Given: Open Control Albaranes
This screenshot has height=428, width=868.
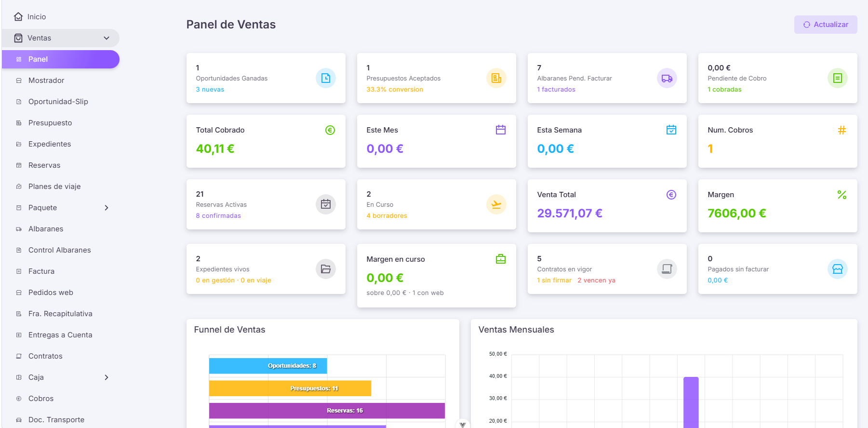Looking at the screenshot, I should [61, 250].
